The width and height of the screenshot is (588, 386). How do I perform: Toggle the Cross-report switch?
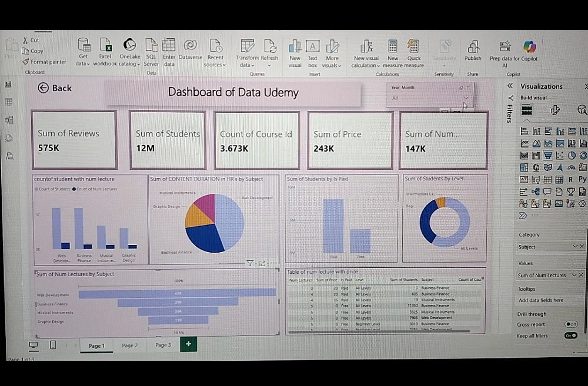point(571,324)
